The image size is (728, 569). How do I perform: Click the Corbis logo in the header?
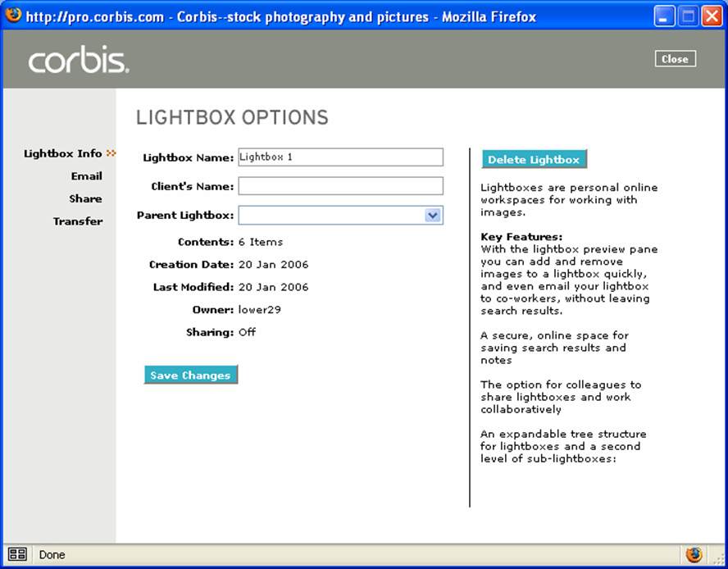[79, 61]
